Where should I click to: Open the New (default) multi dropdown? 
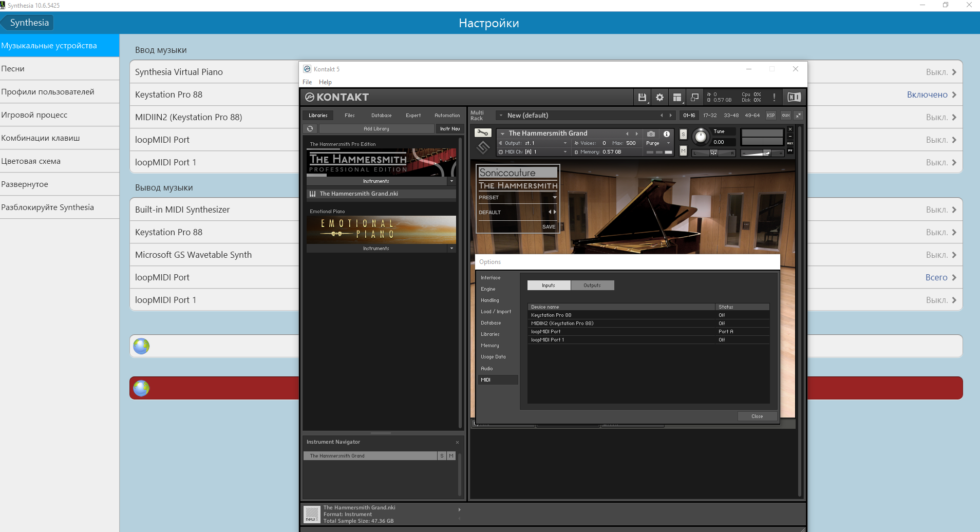pos(501,116)
